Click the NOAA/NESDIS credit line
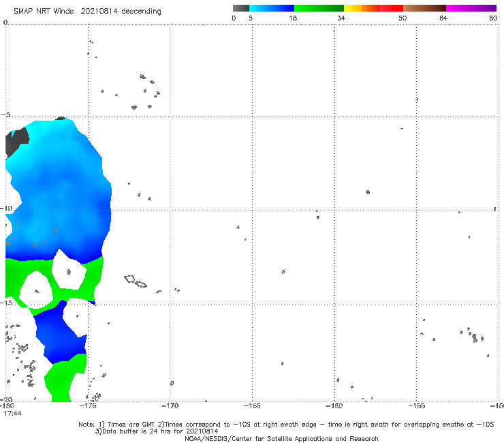 (x=281, y=438)
